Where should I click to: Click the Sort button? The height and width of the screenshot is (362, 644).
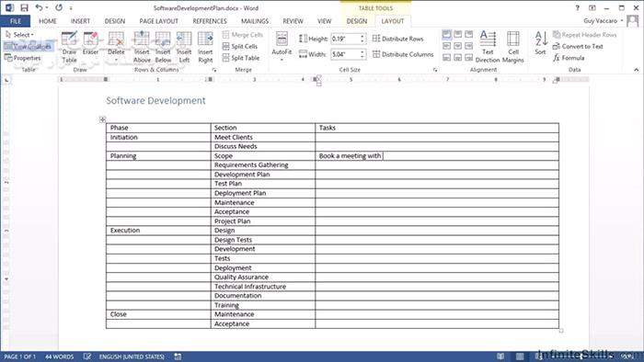coord(541,43)
